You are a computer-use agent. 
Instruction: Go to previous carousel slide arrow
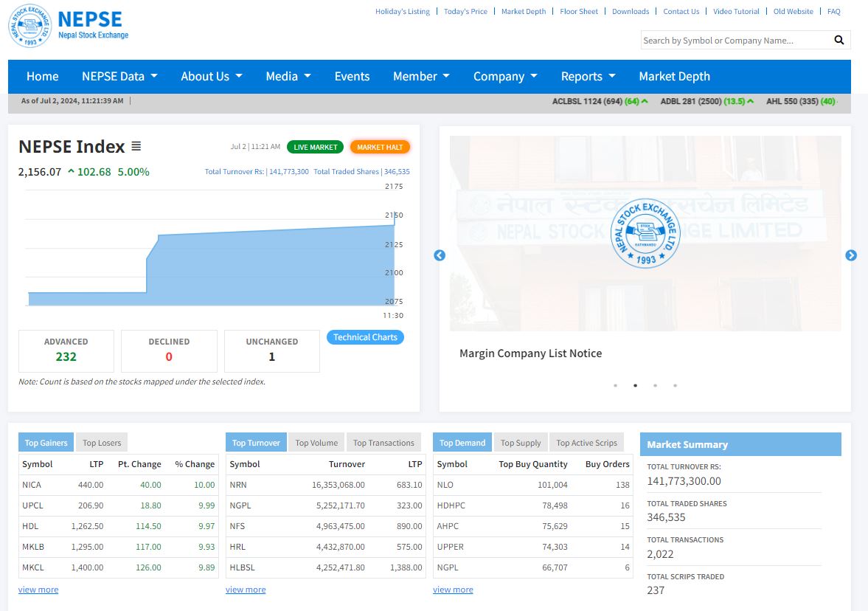[440, 255]
